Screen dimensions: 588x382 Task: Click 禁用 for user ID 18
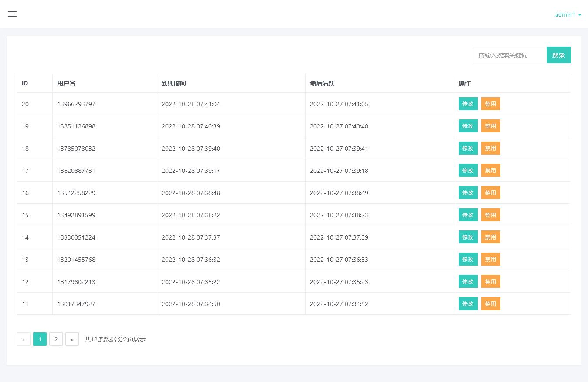coord(490,148)
